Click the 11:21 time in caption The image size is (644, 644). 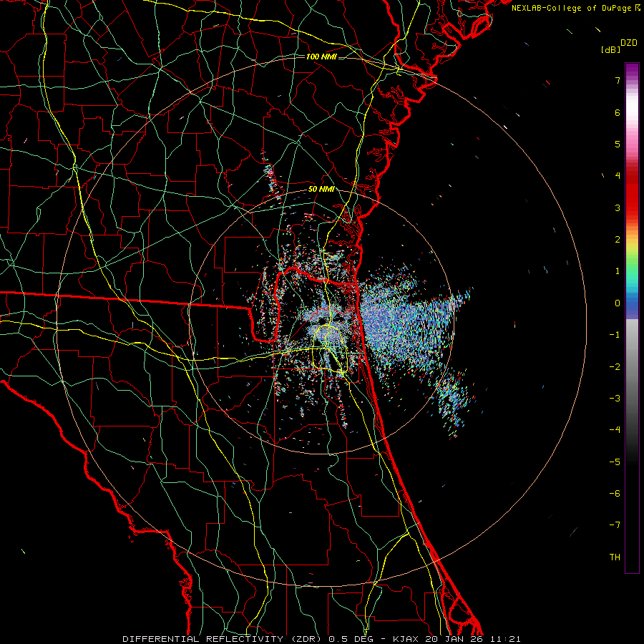pyautogui.click(x=506, y=639)
